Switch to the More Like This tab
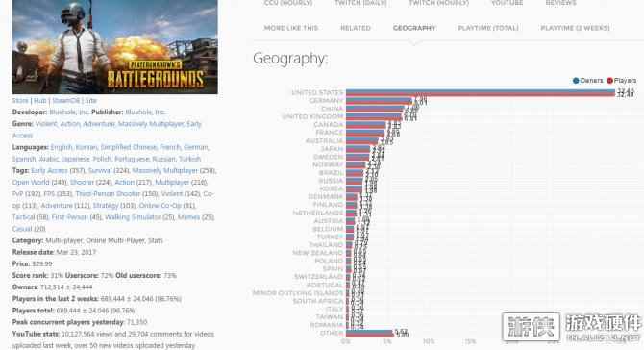Screen dimensions: 644x350 pyautogui.click(x=291, y=28)
